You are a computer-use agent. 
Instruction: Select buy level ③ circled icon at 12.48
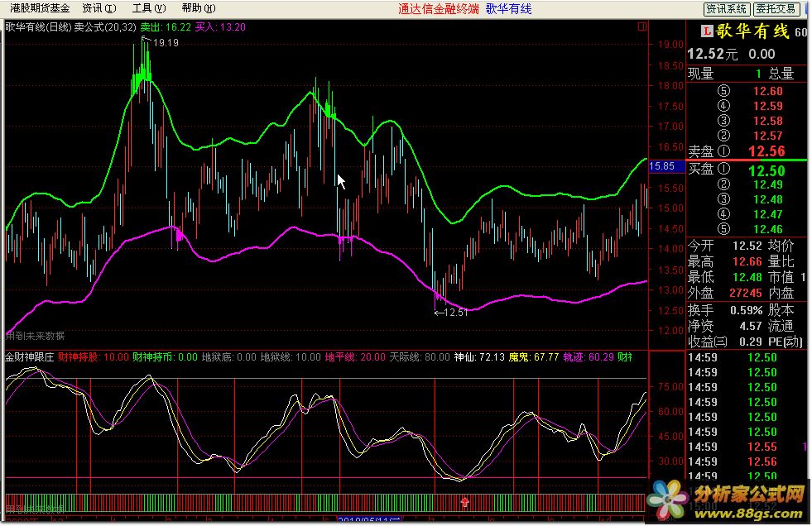[723, 199]
